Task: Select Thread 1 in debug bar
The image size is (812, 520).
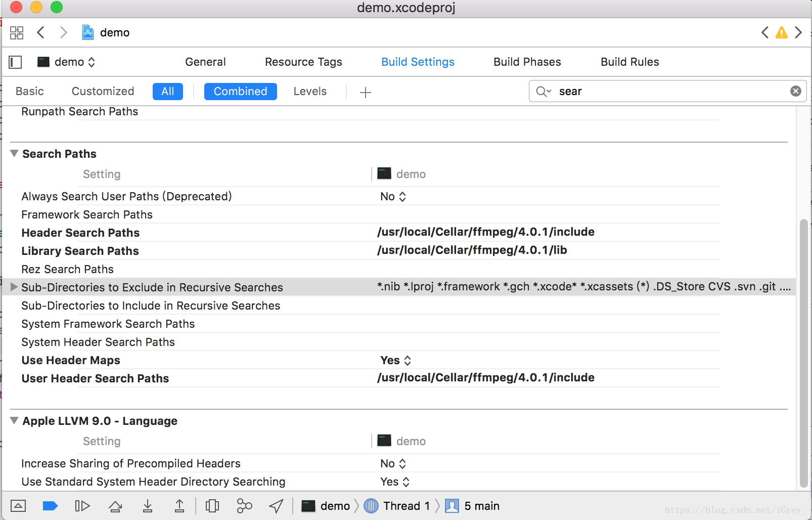Action: pos(397,506)
